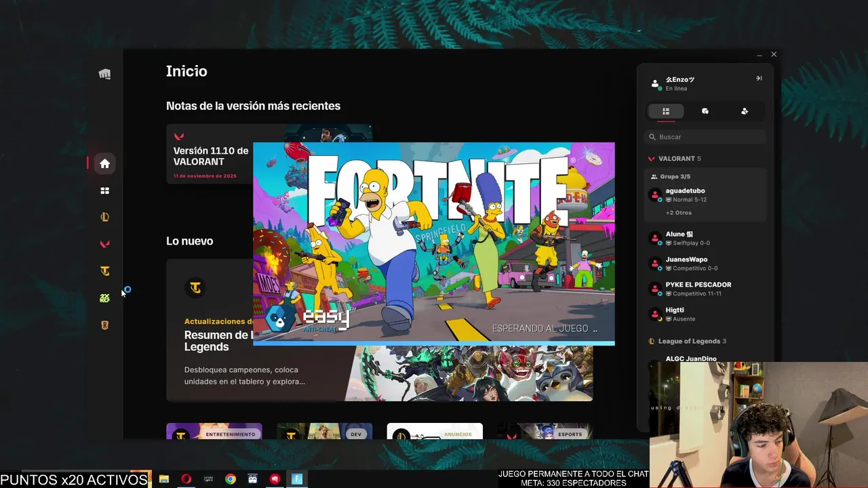868x488 pixels.
Task: Open 2XKO green icon in the sidebar
Action: coord(104,298)
